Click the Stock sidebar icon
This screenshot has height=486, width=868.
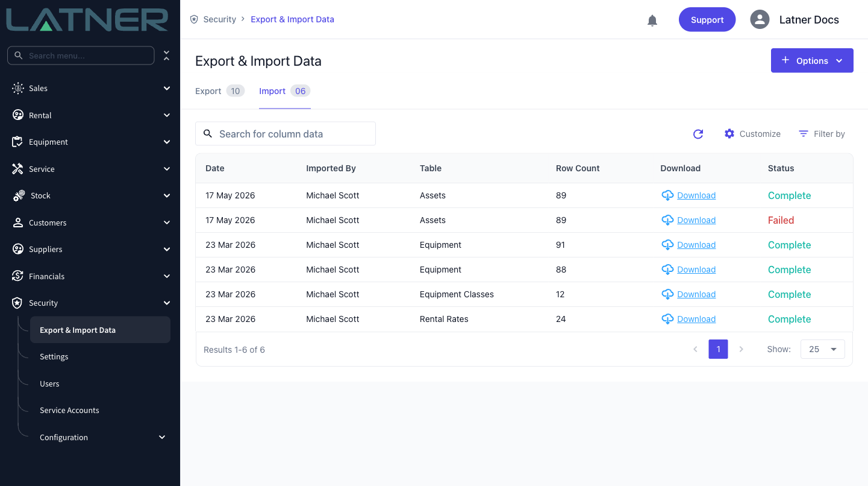[19, 196]
